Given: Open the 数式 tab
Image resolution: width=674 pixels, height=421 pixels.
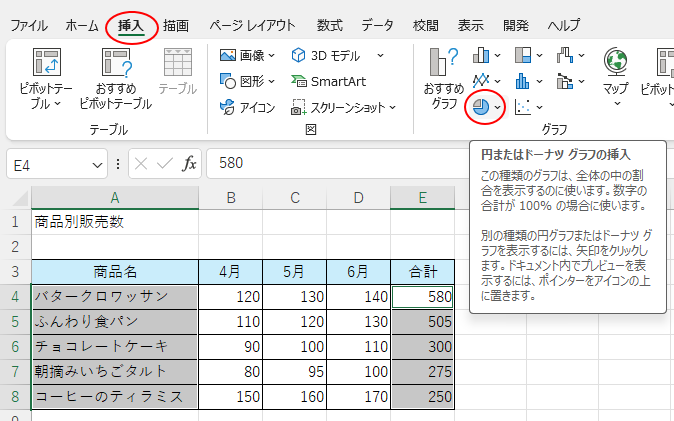Looking at the screenshot, I should click(x=330, y=26).
